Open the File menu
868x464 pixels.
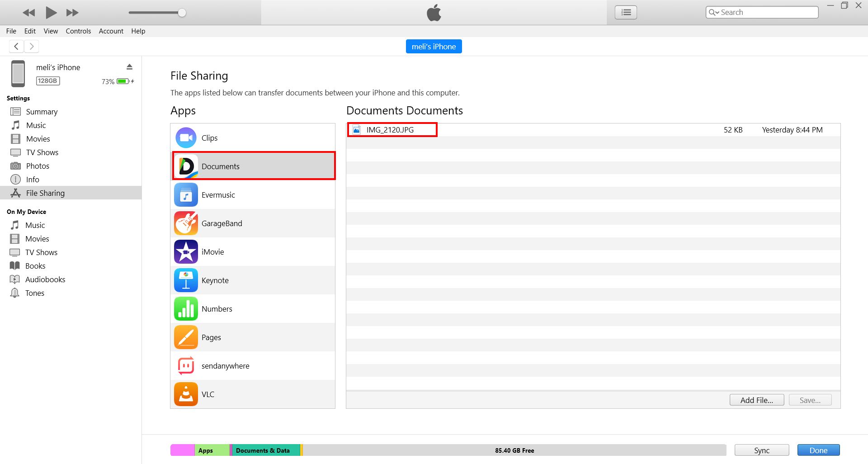click(11, 31)
